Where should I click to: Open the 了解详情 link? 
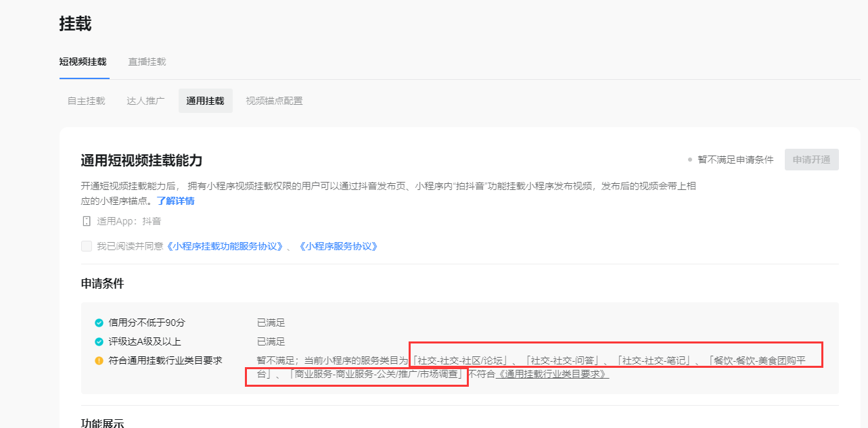[x=176, y=201]
